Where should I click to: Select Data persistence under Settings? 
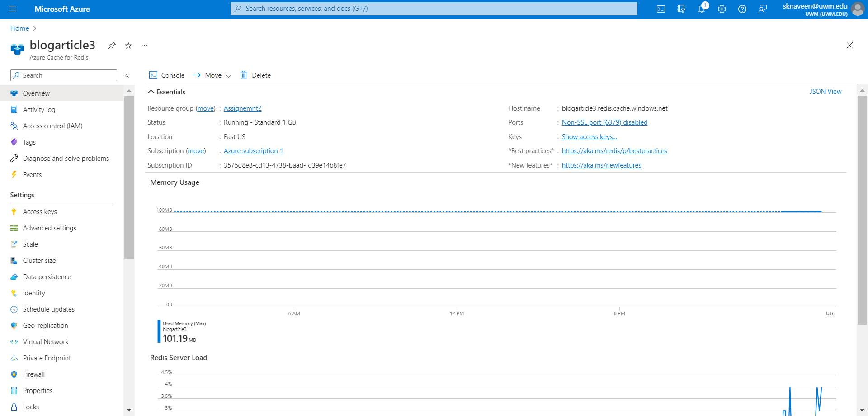[x=47, y=276]
